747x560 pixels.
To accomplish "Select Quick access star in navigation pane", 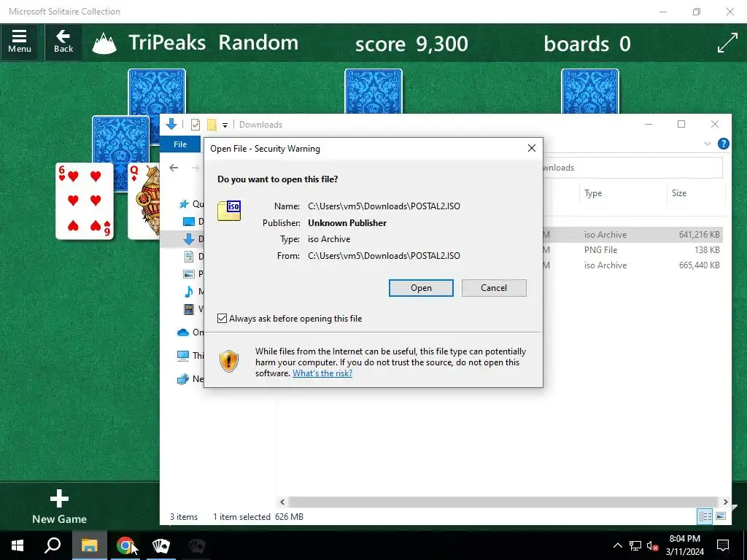I will pyautogui.click(x=184, y=204).
